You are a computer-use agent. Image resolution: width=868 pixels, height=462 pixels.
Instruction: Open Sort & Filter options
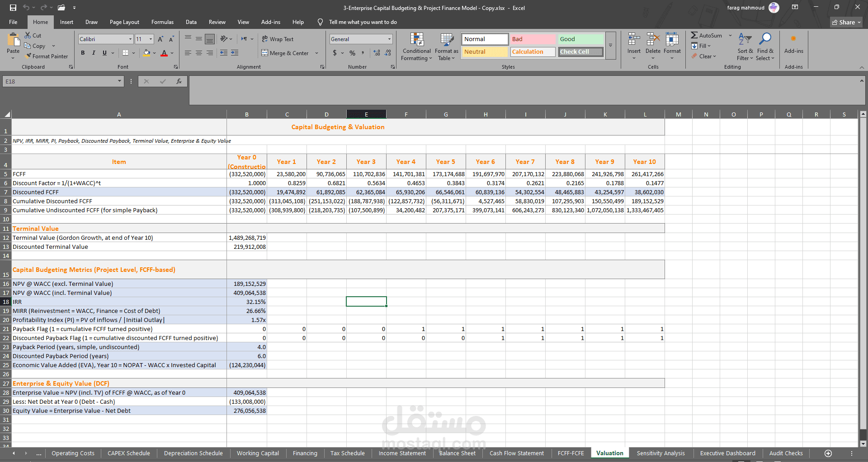745,47
